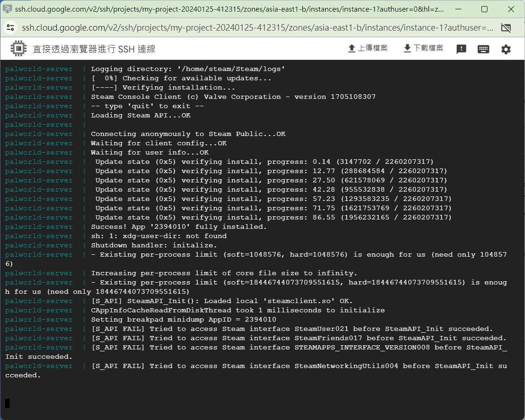Close the SSH browser window

(x=511, y=9)
